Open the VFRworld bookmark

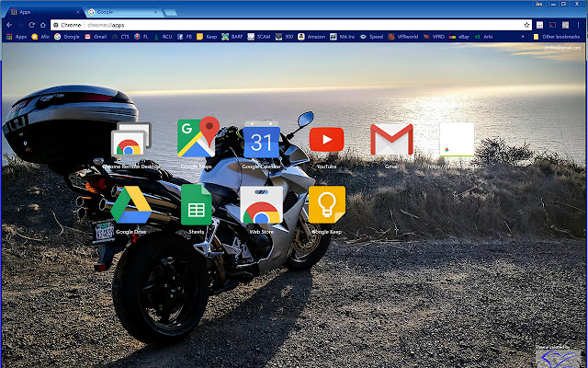pos(403,37)
